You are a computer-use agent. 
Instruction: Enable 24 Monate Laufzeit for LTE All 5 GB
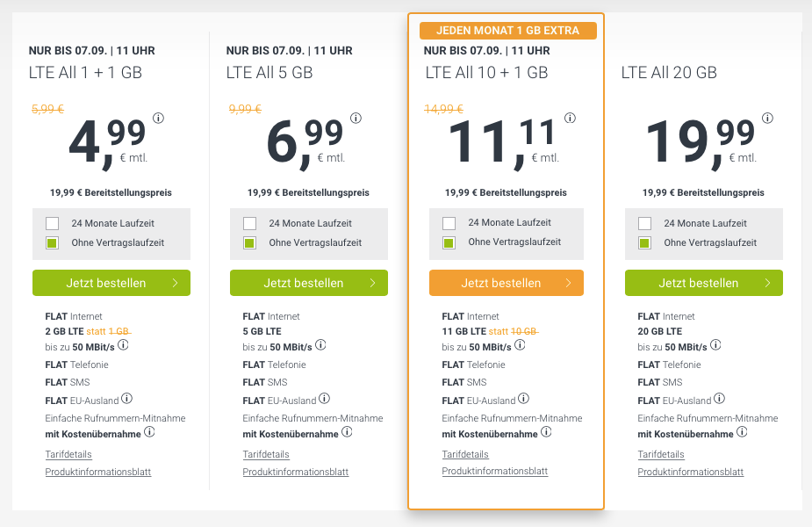pos(250,223)
